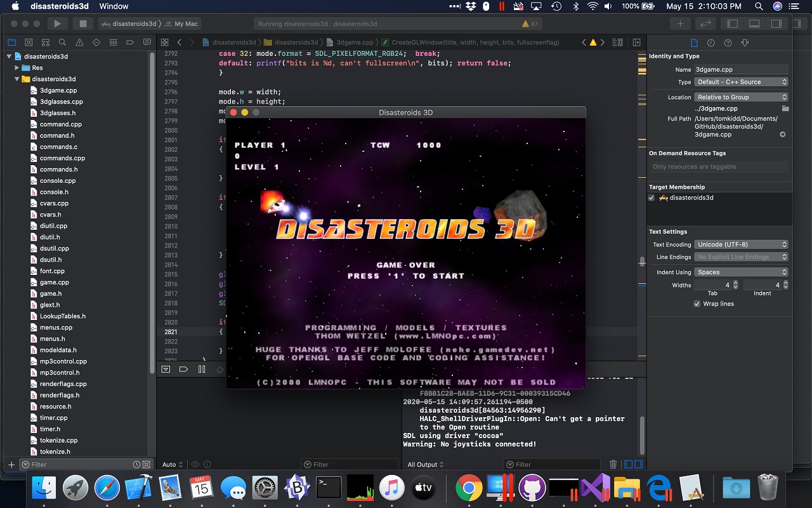This screenshot has height=508, width=812.
Task: Open the Line Endings dropdown
Action: point(741,257)
